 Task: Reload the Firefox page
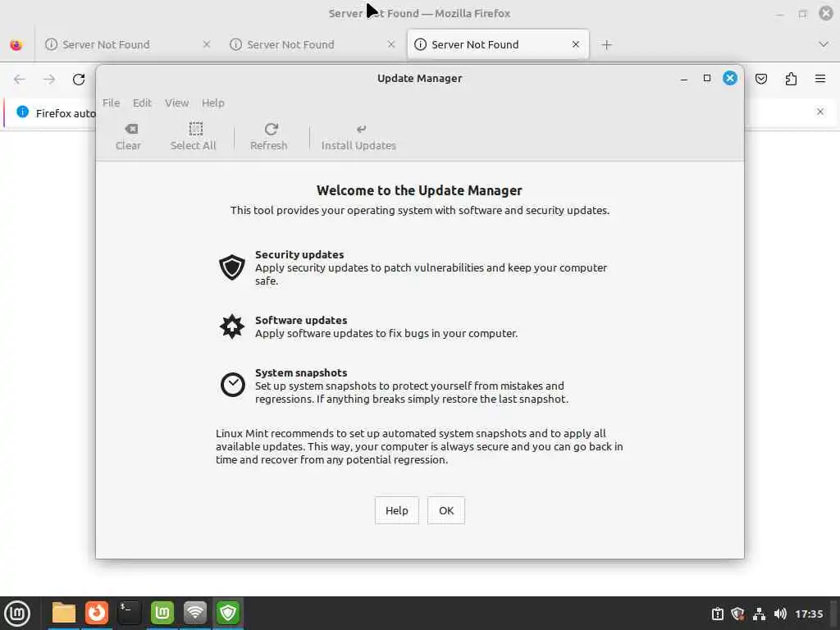[x=79, y=80]
